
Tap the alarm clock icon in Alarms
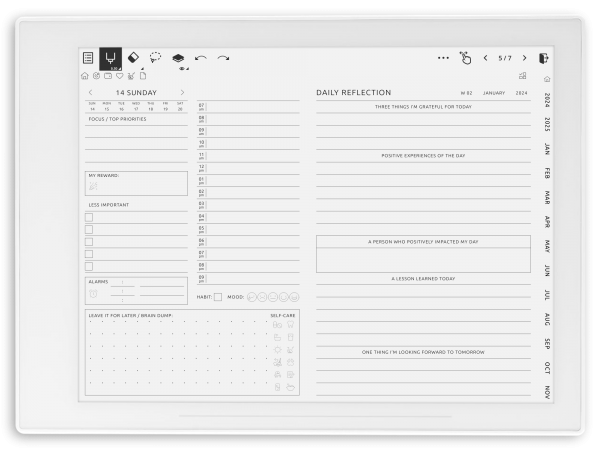point(93,293)
